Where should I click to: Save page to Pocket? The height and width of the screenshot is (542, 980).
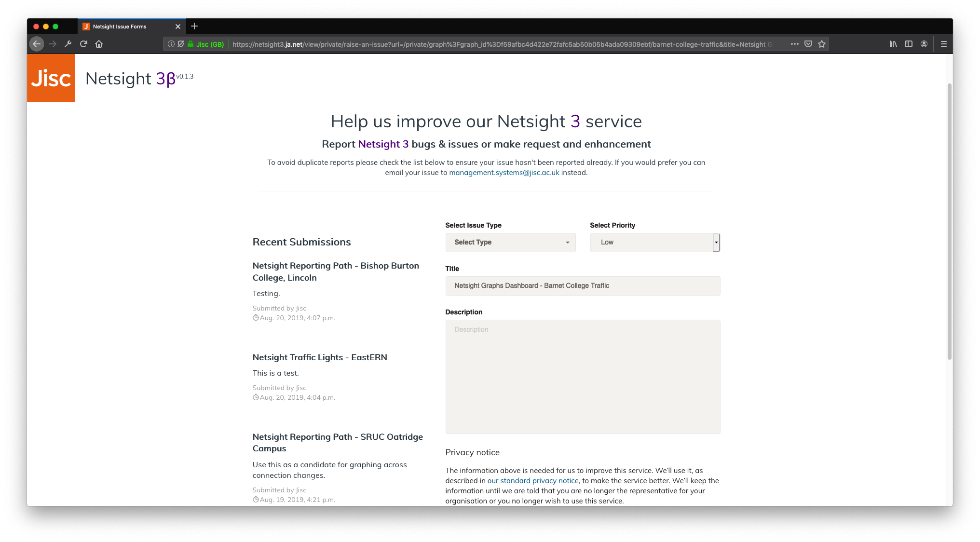coord(808,44)
